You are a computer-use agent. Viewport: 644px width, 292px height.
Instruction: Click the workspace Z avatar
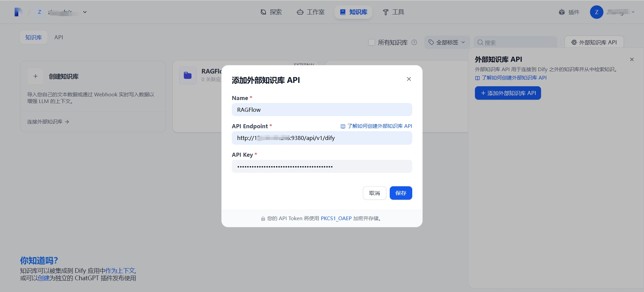pyautogui.click(x=40, y=12)
